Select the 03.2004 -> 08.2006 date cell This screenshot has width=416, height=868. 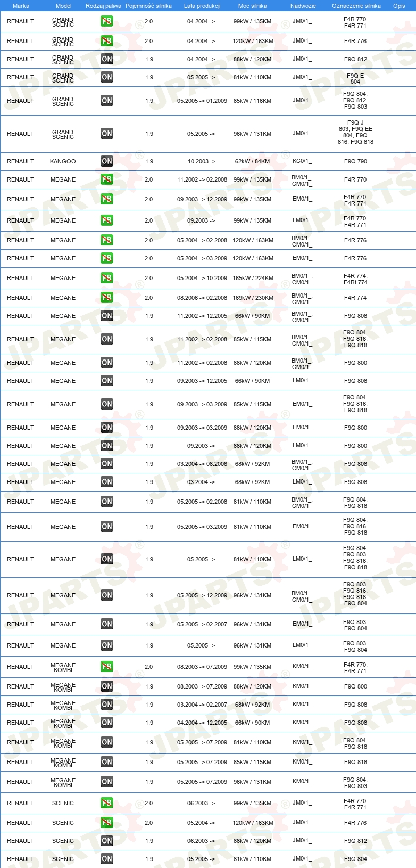202,464
